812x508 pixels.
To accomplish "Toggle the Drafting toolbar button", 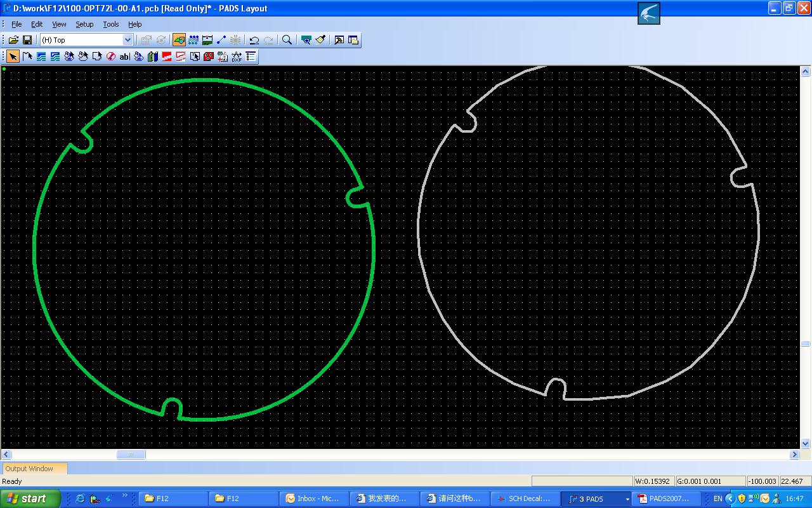I will coord(180,40).
